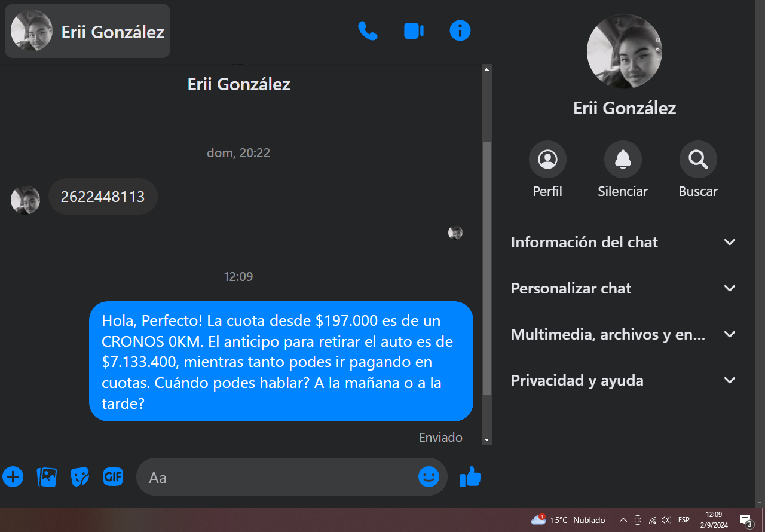Open the Windows notification center
The height and width of the screenshot is (532, 765).
746,520
